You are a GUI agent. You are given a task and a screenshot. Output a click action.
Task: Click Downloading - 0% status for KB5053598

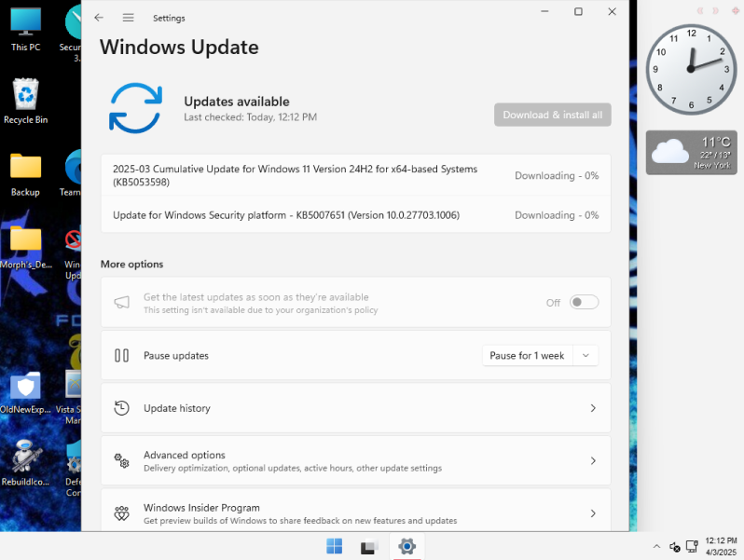(x=557, y=175)
